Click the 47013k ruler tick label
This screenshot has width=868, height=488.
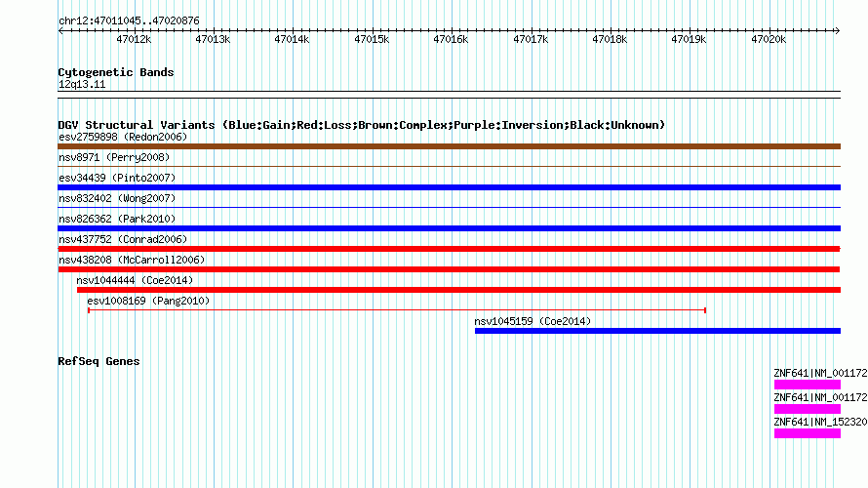(x=213, y=39)
